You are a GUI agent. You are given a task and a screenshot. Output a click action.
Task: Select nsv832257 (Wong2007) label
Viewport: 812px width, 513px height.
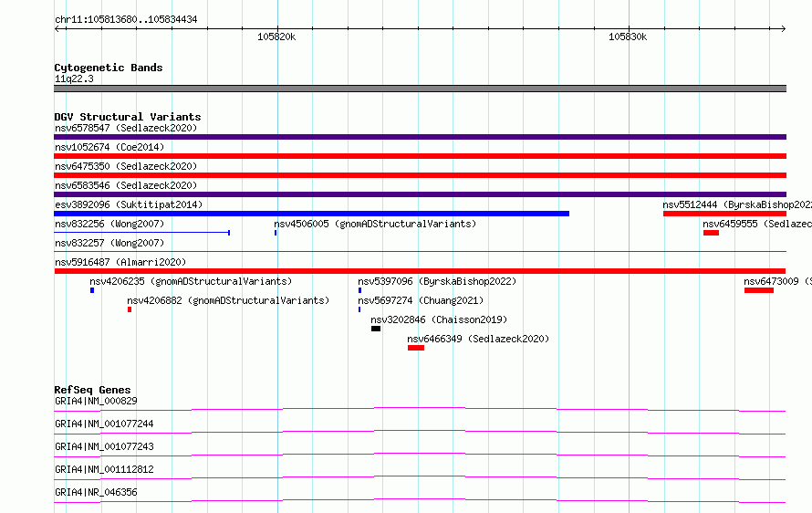click(x=109, y=243)
